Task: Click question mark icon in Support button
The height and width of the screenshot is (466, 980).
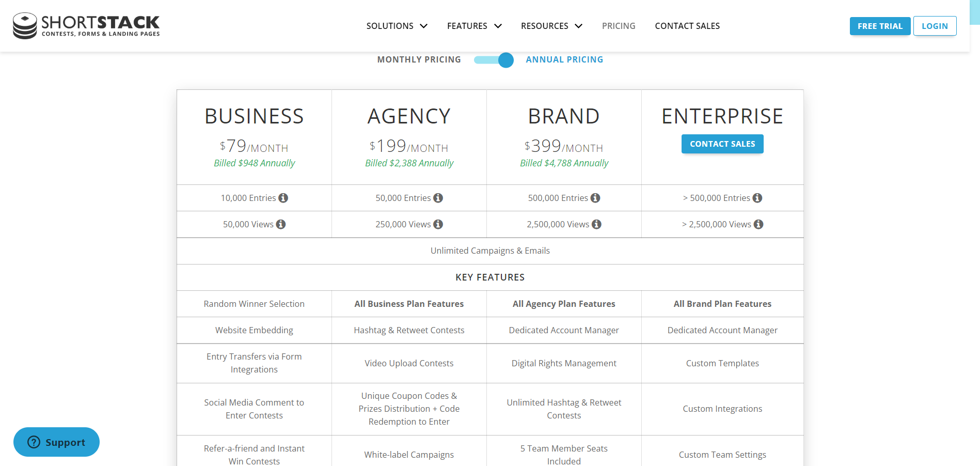Action: (x=34, y=442)
